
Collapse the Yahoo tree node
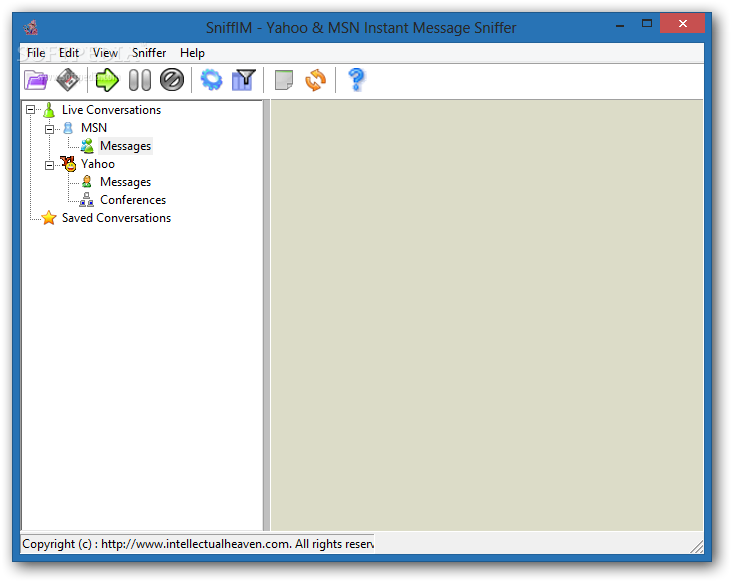(49, 165)
